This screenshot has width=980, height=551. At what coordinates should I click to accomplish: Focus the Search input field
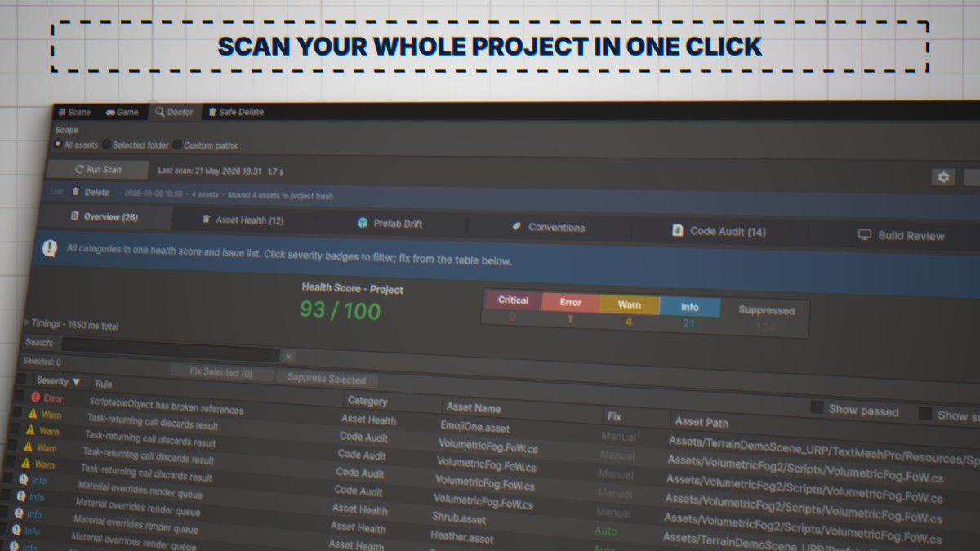click(x=169, y=351)
